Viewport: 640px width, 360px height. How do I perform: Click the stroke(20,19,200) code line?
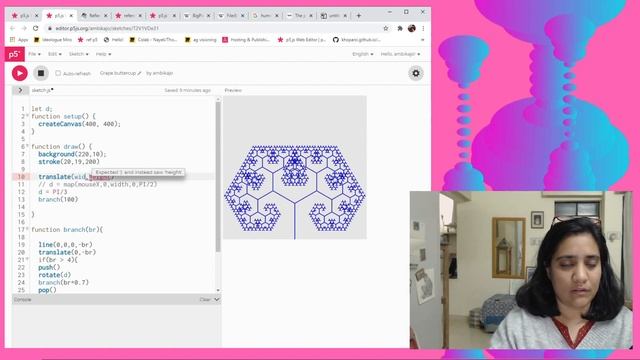[x=69, y=162]
